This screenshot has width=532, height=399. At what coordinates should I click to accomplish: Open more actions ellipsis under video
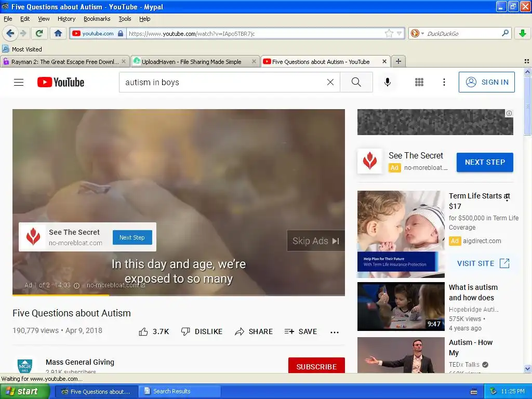tap(335, 332)
